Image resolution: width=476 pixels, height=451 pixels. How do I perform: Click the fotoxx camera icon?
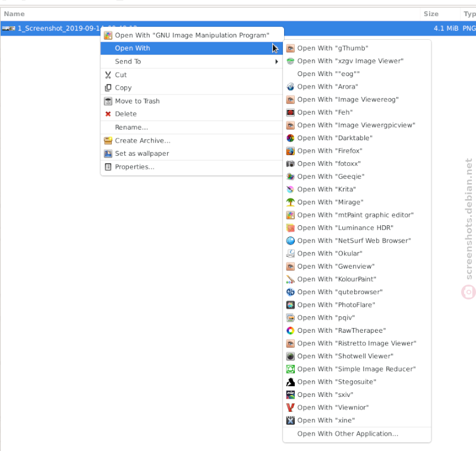(290, 164)
